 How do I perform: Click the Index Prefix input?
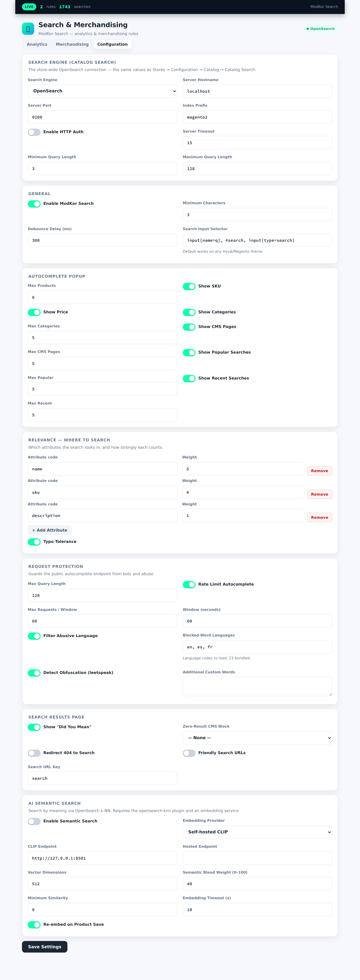(x=257, y=117)
